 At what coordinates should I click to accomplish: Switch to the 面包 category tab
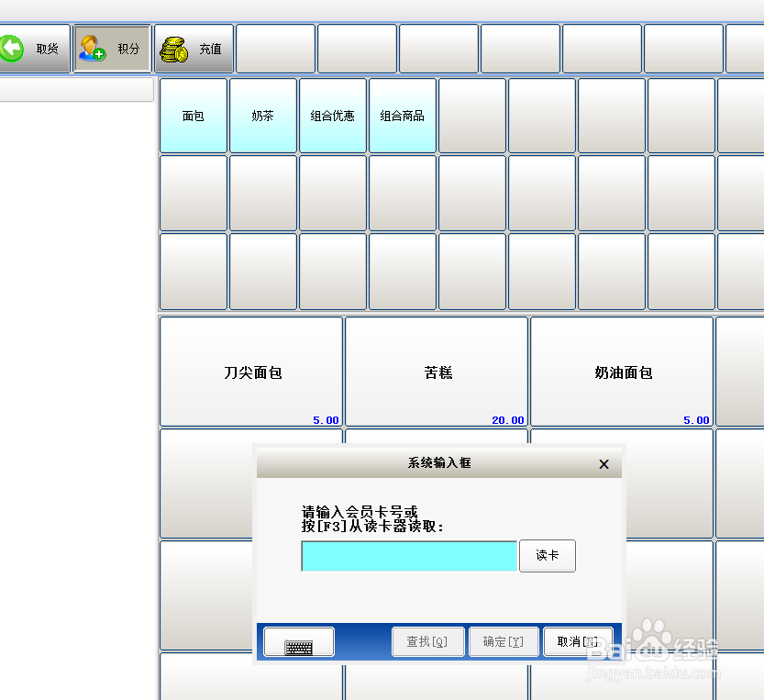pyautogui.click(x=193, y=116)
